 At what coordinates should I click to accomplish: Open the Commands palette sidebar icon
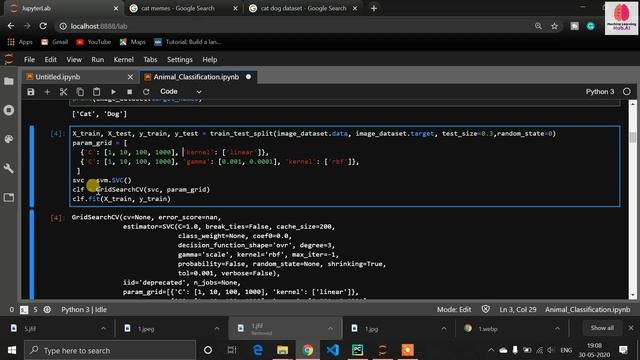click(x=9, y=139)
